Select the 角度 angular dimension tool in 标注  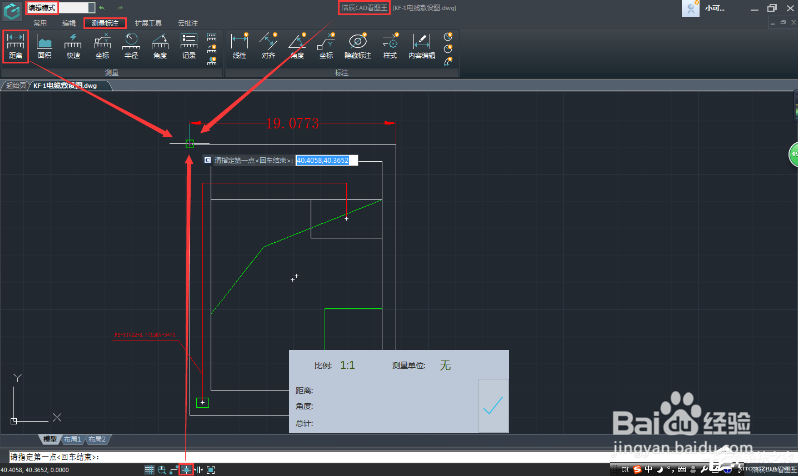tap(297, 45)
